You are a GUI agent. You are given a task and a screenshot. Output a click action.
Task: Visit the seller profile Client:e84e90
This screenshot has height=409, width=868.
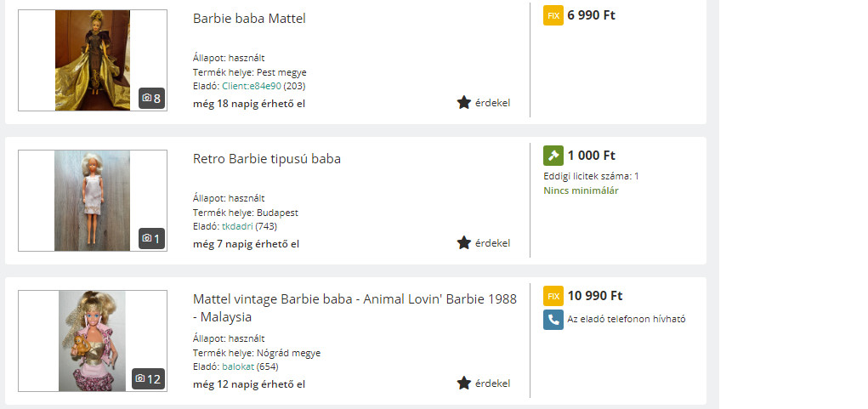point(251,86)
